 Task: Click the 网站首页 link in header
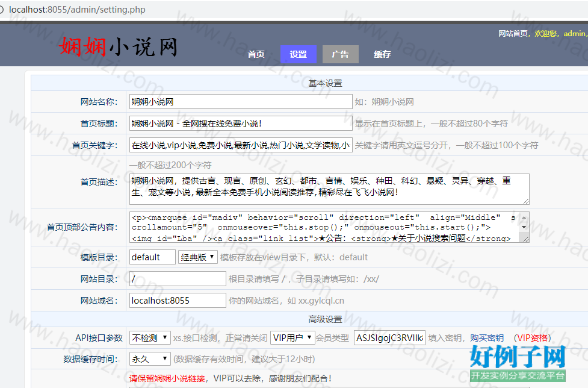[x=513, y=33]
